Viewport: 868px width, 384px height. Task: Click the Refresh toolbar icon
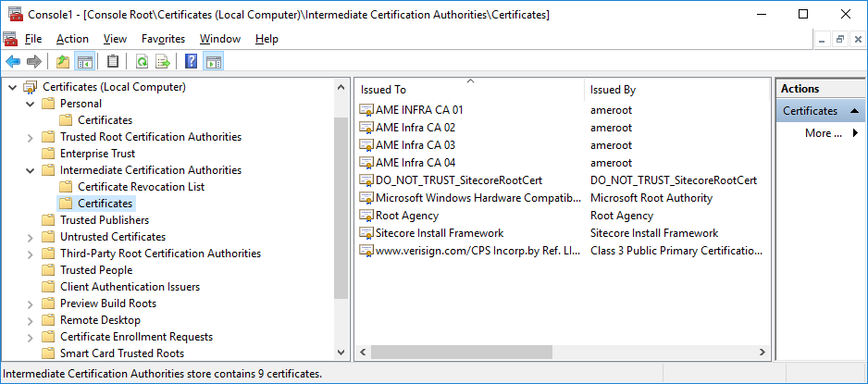tap(142, 62)
